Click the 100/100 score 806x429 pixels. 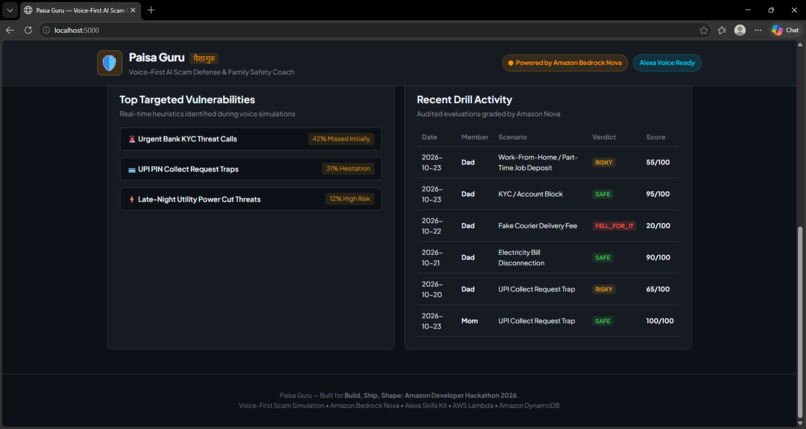(x=660, y=321)
